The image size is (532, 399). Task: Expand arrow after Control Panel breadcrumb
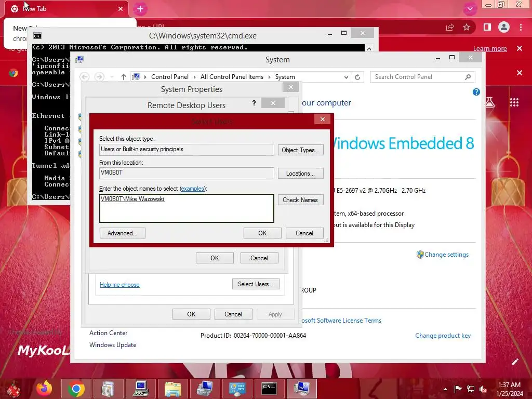pyautogui.click(x=195, y=77)
